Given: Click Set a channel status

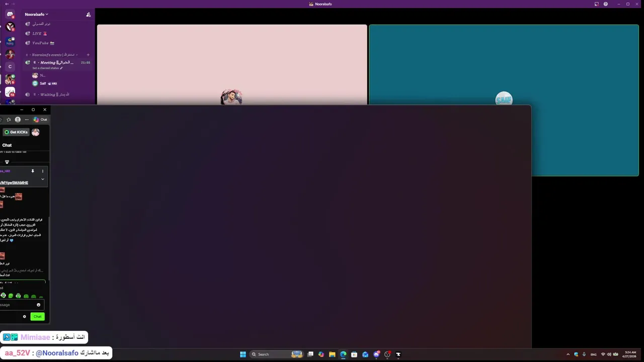Looking at the screenshot, I should (48, 68).
